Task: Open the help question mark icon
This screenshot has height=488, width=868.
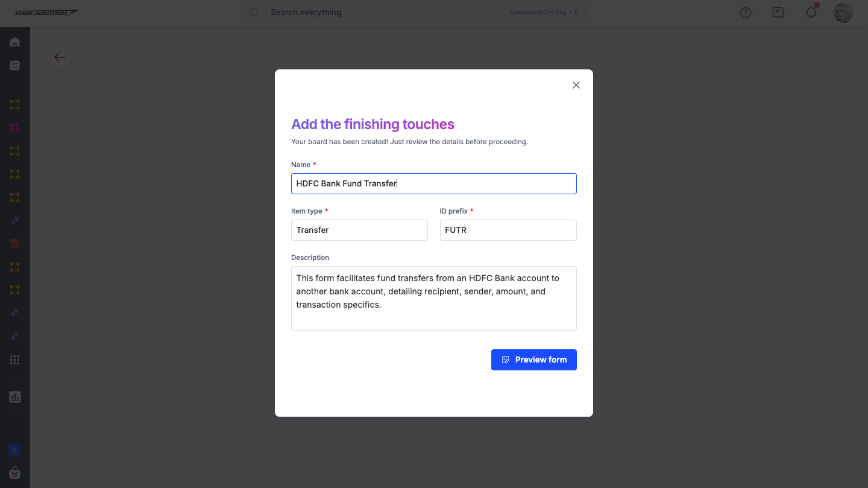Action: (746, 13)
